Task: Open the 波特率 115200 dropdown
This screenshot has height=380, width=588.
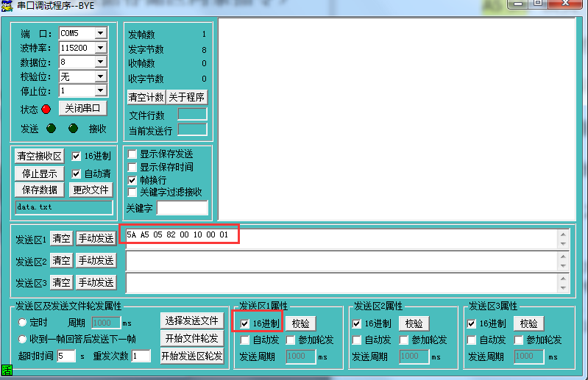Action: [101, 48]
